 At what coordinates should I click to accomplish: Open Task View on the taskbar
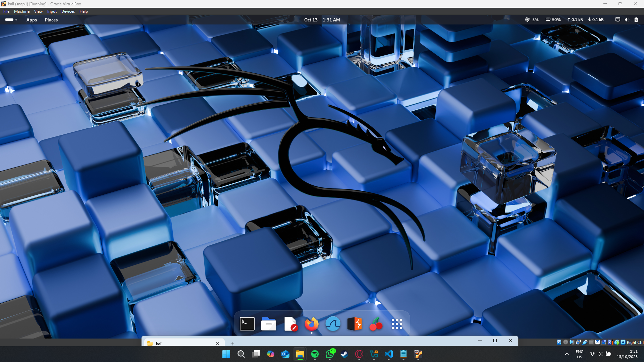(x=256, y=354)
